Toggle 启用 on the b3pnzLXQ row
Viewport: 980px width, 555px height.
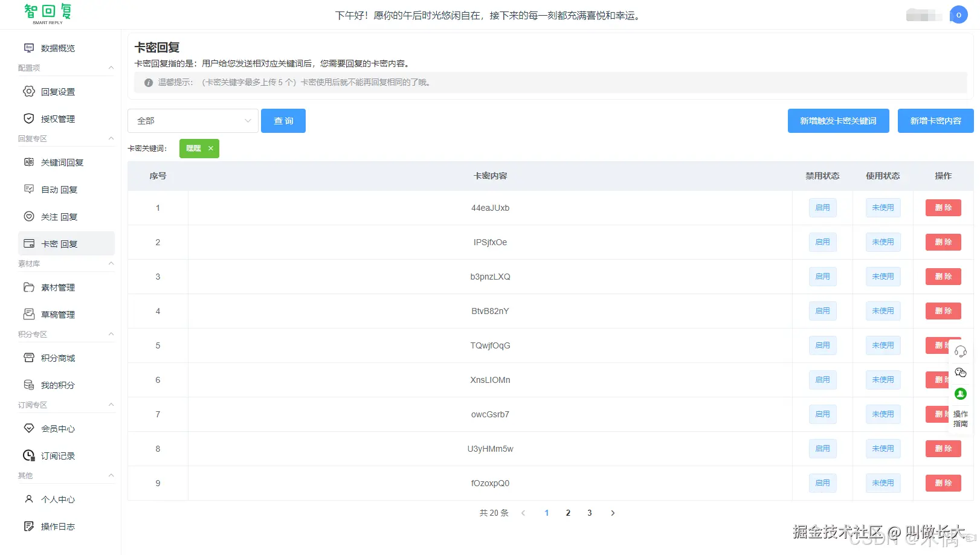822,276
